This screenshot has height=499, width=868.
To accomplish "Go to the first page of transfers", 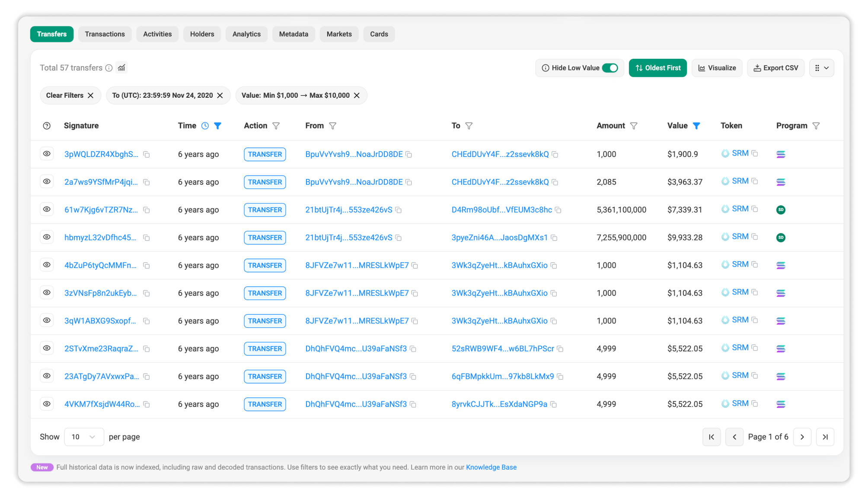I will (x=712, y=437).
